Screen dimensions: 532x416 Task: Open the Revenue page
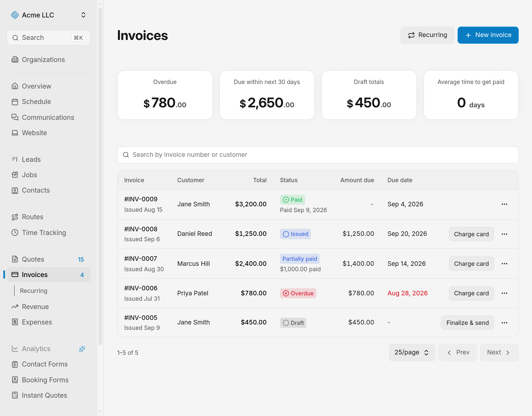48,307
